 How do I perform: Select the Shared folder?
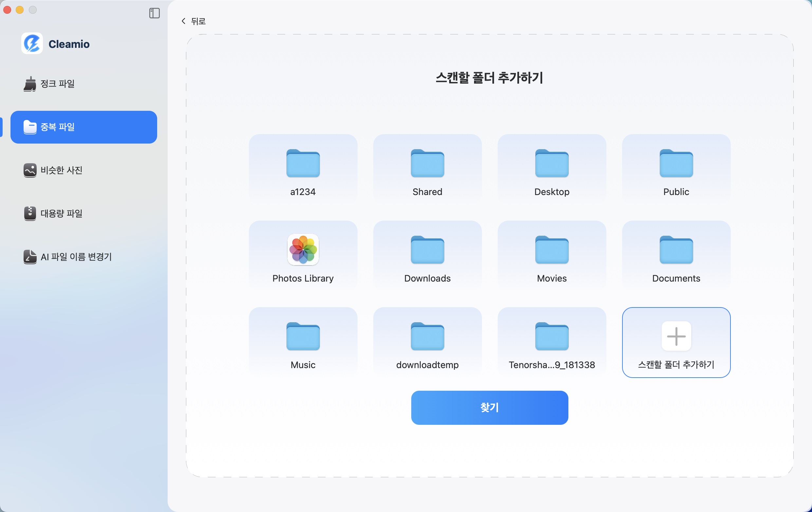click(427, 169)
